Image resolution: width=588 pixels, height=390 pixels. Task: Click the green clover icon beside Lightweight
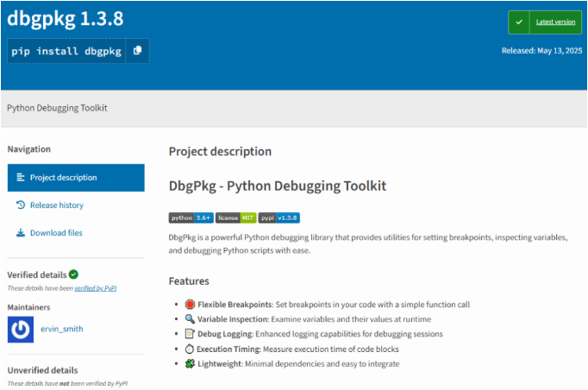coord(191,364)
